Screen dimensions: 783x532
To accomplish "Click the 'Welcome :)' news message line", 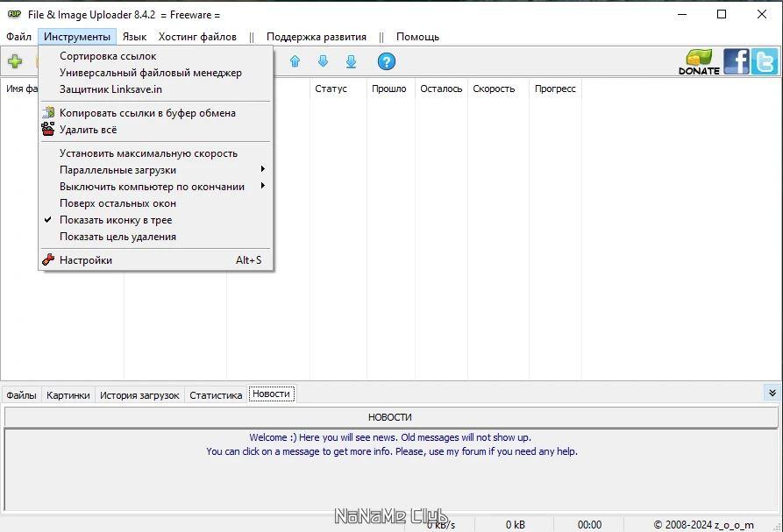I will tap(390, 437).
